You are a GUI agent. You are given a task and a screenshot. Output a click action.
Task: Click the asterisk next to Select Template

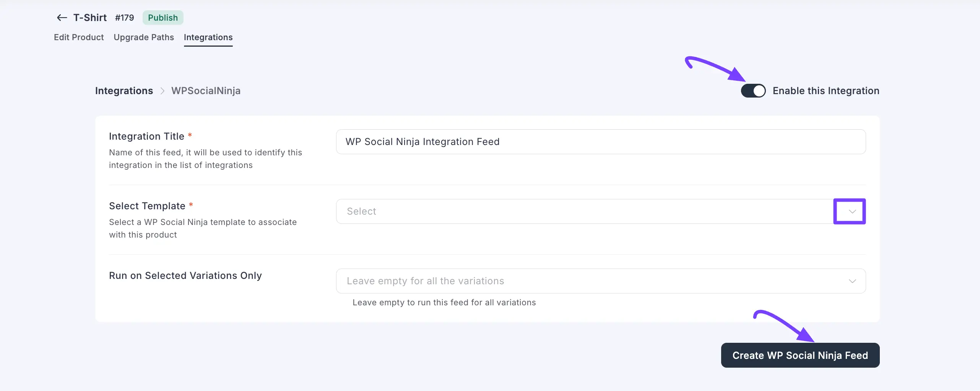(x=191, y=205)
